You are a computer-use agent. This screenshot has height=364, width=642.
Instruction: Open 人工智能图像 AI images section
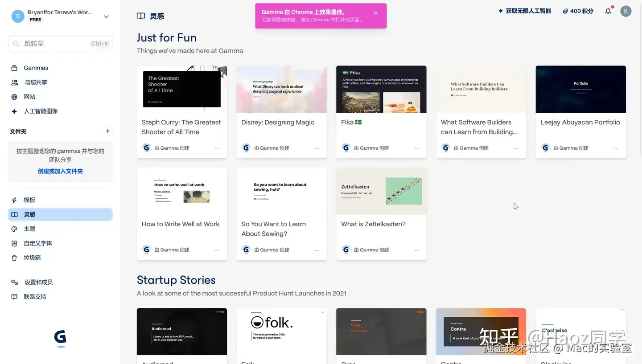point(41,111)
